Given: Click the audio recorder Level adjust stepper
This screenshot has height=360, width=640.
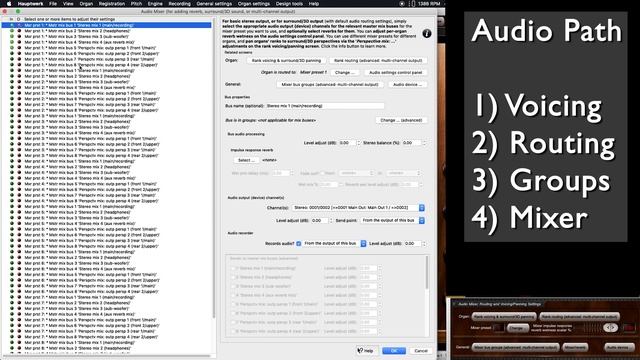Looking at the screenshot, I should pos(424,244).
